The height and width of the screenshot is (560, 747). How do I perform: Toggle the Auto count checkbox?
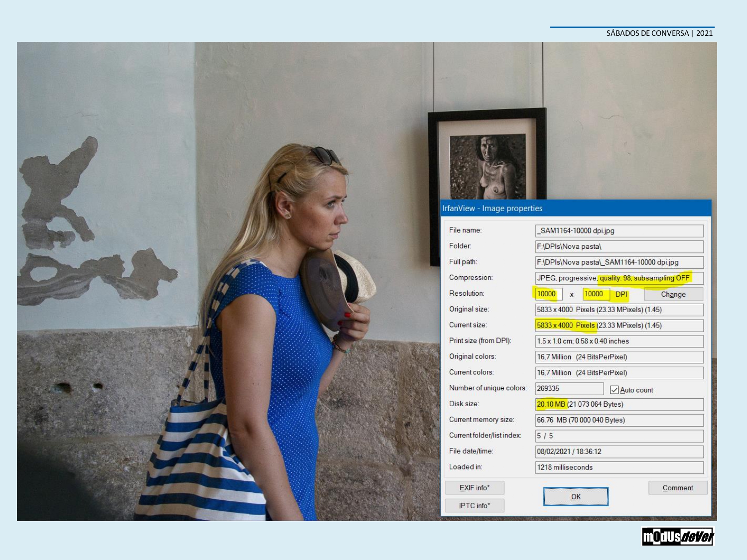[615, 390]
